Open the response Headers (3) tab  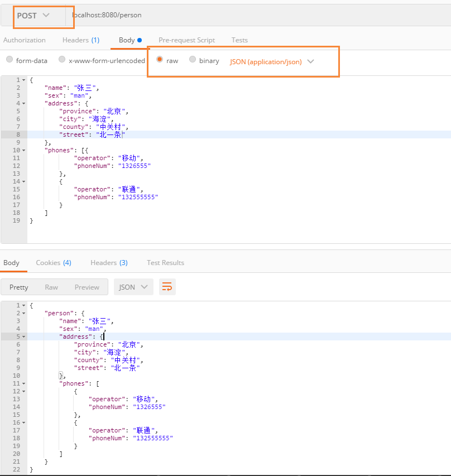pyautogui.click(x=109, y=262)
